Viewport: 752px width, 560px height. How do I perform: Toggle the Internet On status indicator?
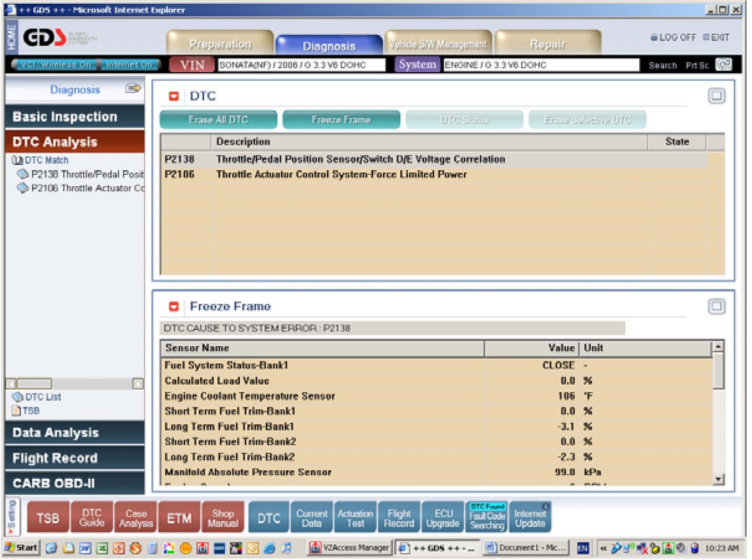pyautogui.click(x=129, y=65)
